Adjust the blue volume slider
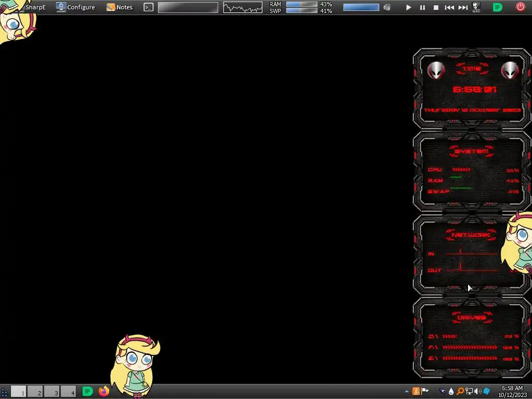The height and width of the screenshot is (399, 532). click(361, 7)
